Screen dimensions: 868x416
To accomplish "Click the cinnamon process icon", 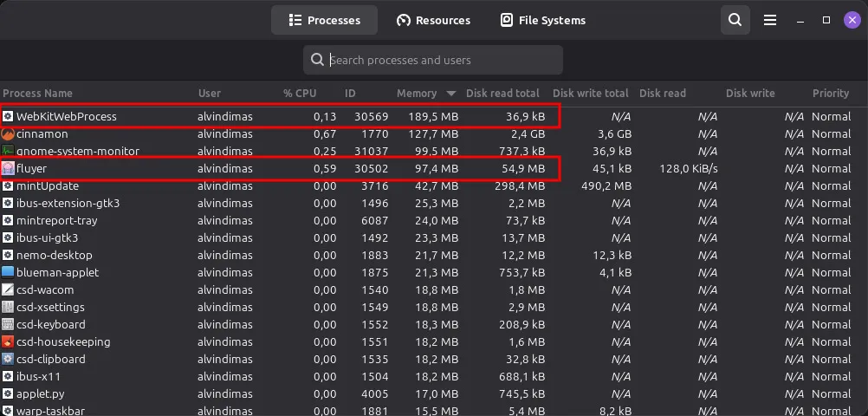I will click(8, 134).
